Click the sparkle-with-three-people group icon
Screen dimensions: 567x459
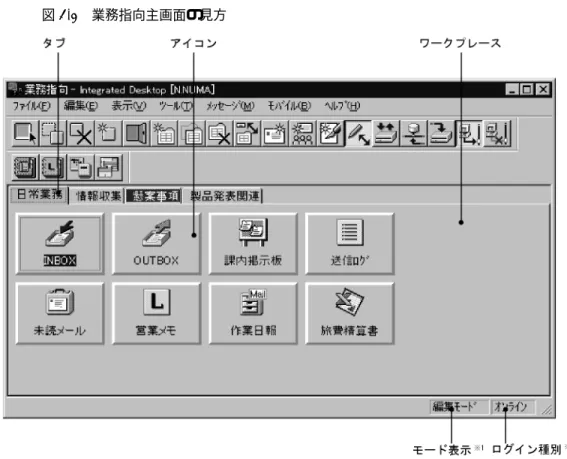tap(303, 133)
